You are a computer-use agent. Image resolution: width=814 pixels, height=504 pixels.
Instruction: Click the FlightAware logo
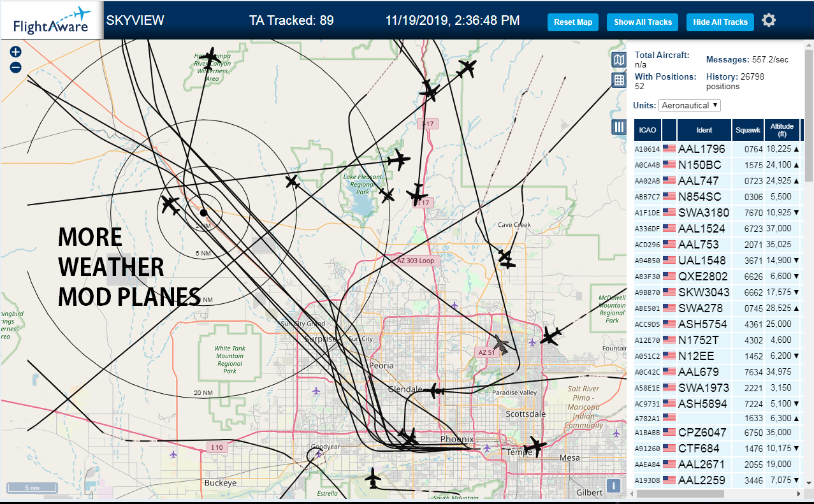pos(51,20)
